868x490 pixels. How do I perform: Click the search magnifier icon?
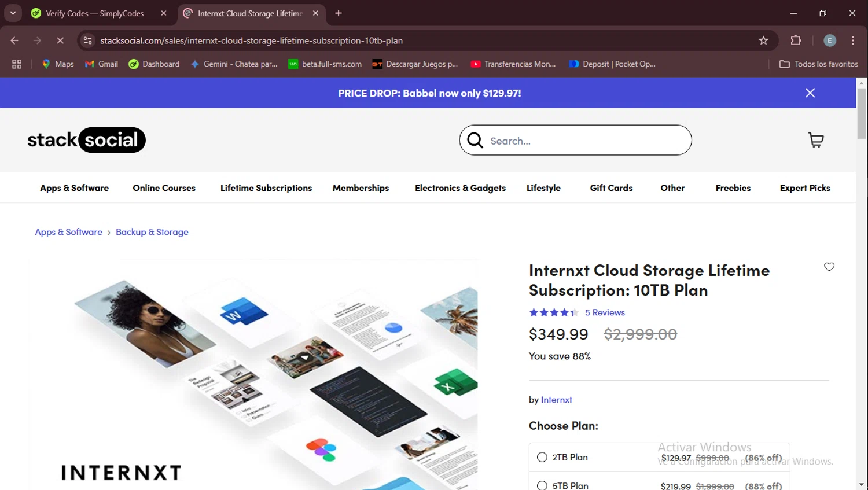(x=475, y=140)
